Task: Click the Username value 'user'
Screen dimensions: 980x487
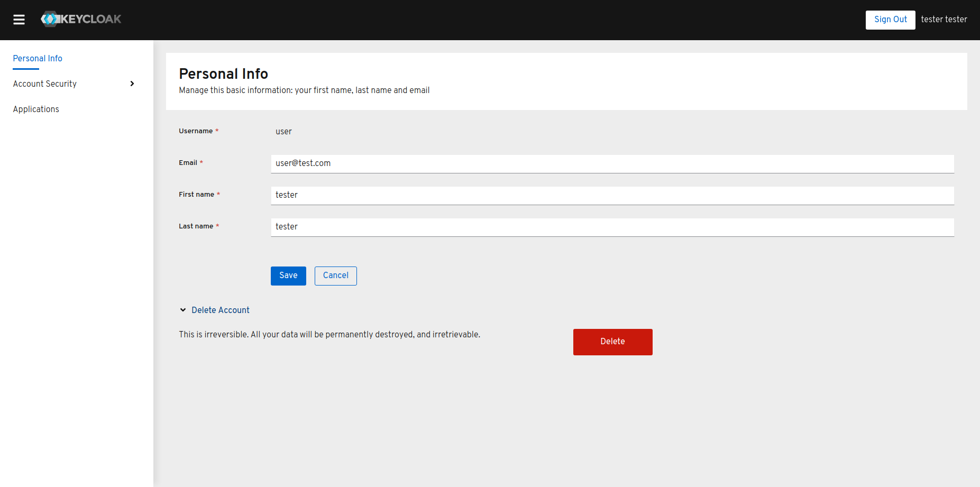Action: 283,132
